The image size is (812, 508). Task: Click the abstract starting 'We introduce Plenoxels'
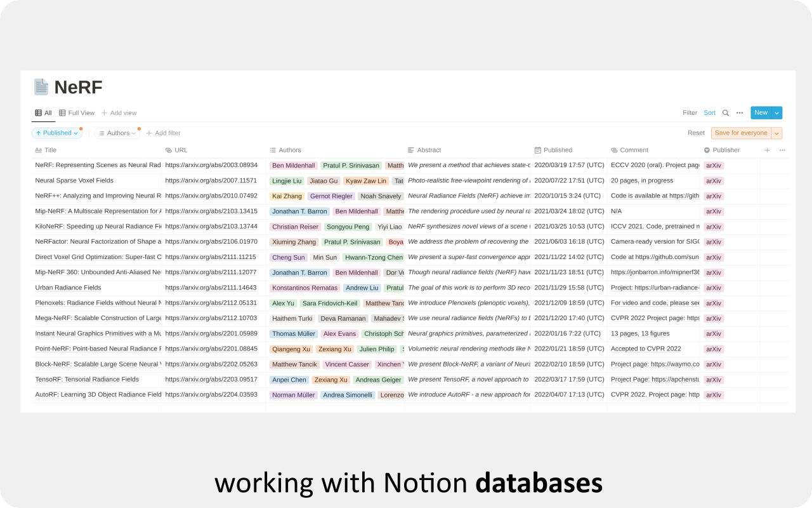(x=468, y=304)
